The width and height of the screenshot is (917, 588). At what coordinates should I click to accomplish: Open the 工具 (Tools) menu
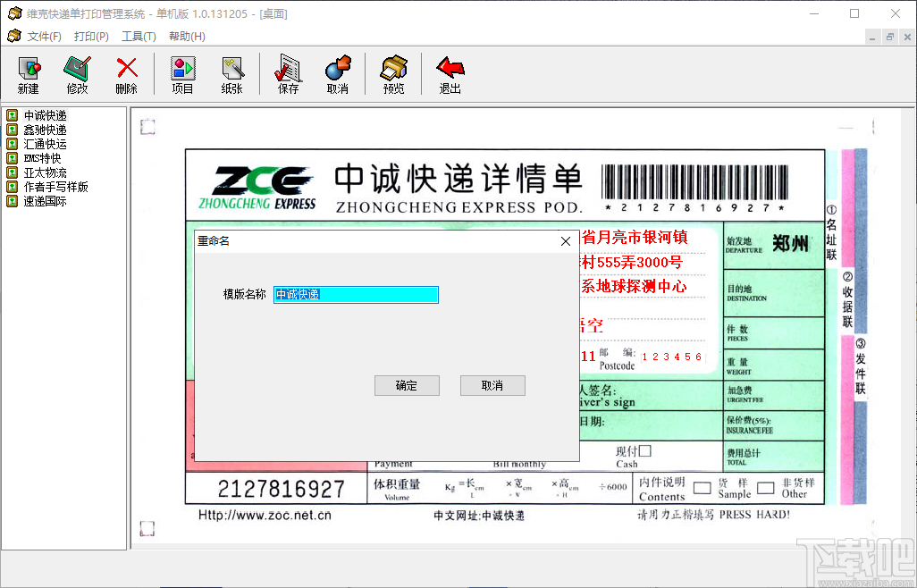[137, 37]
